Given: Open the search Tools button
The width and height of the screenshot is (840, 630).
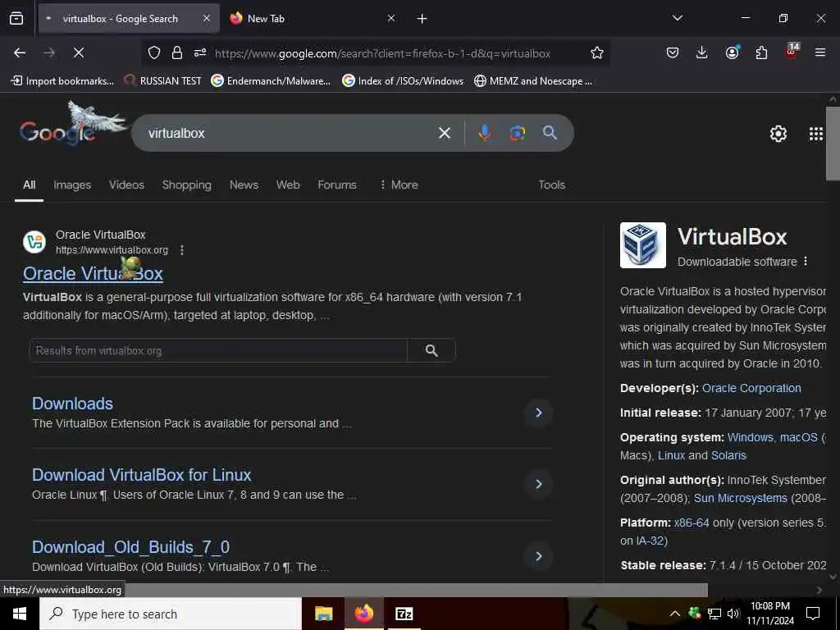Looking at the screenshot, I should [x=552, y=185].
